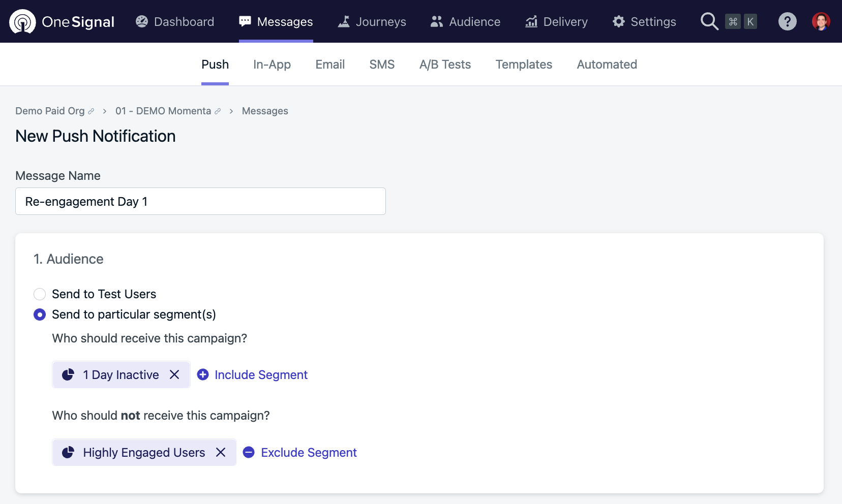Viewport: 842px width, 504px height.
Task: Click the New Push Notification heading
Action: 96,136
